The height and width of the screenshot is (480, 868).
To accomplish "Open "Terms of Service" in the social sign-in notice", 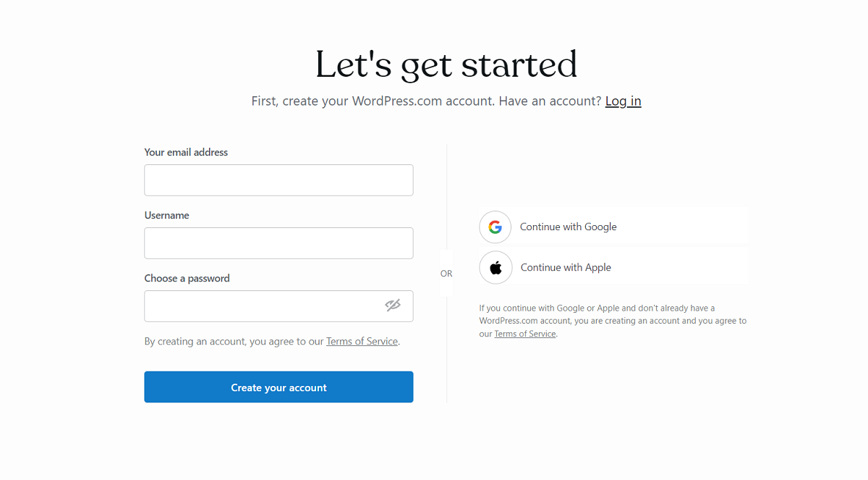I will pyautogui.click(x=524, y=333).
